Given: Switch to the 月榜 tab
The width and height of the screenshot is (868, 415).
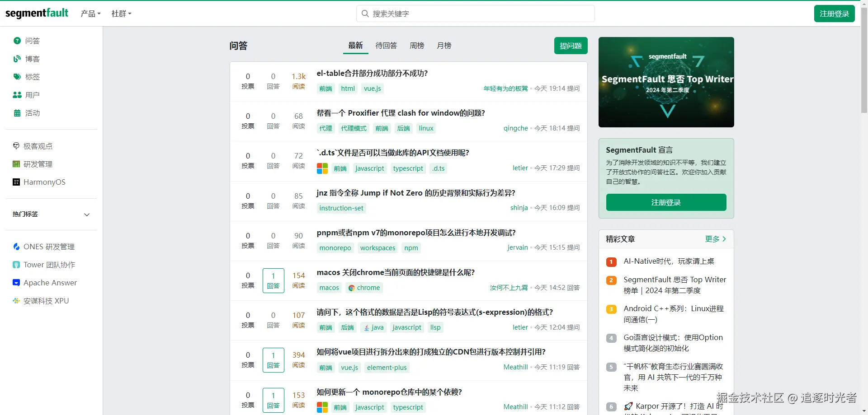Looking at the screenshot, I should pos(444,45).
